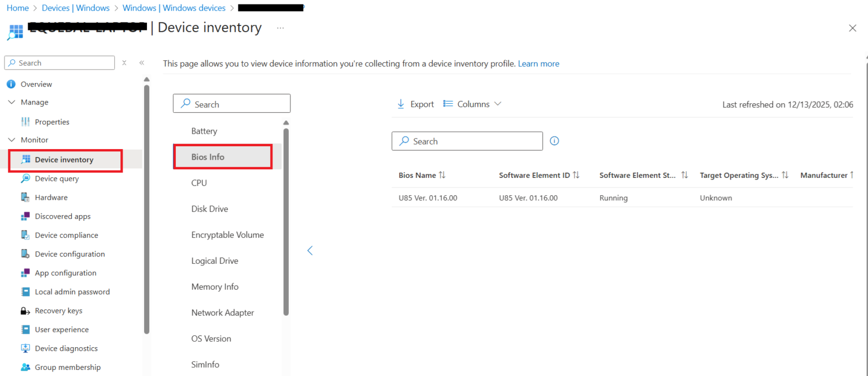The image size is (868, 376).
Task: Switch to the CPU category
Action: click(199, 182)
